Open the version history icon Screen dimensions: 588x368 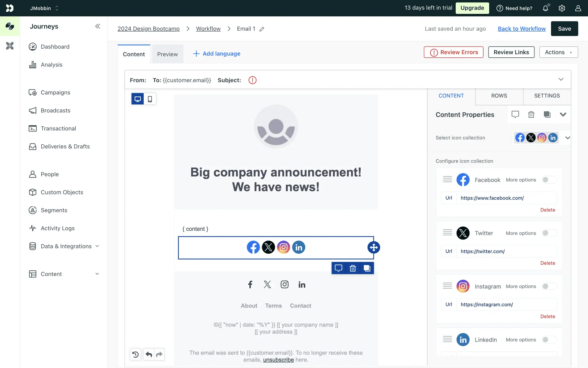pyautogui.click(x=135, y=355)
